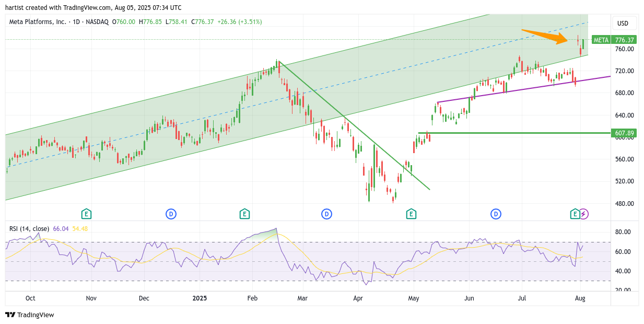This screenshot has height=324, width=644.
Task: Click the earnings E icon between Oct and Nov
Action: (87, 214)
